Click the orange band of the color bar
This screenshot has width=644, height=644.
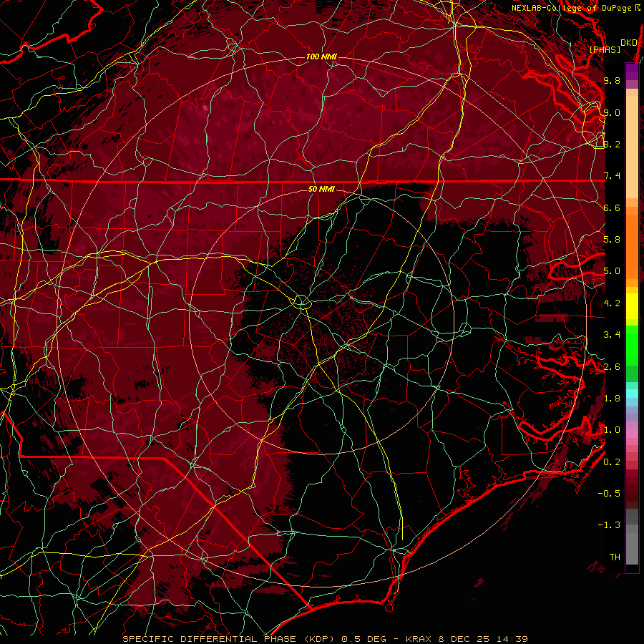(632, 246)
